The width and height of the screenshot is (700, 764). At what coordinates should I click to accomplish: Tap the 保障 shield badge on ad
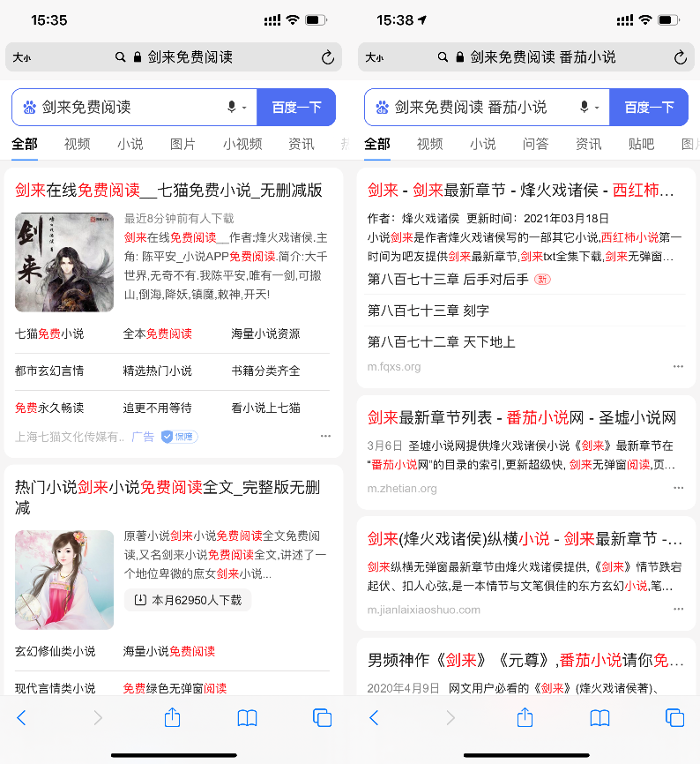(x=179, y=437)
